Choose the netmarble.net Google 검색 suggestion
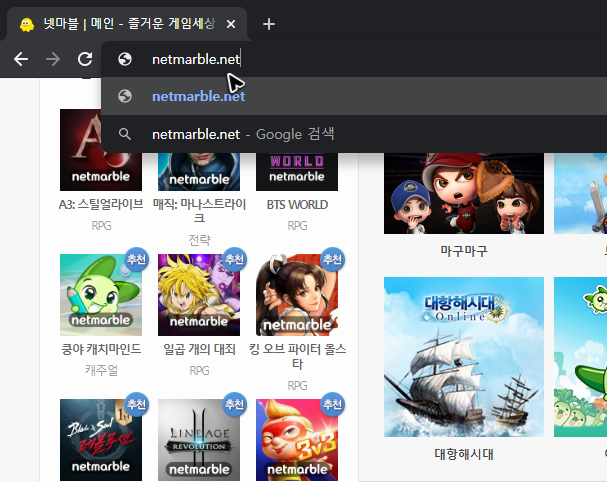 point(354,134)
